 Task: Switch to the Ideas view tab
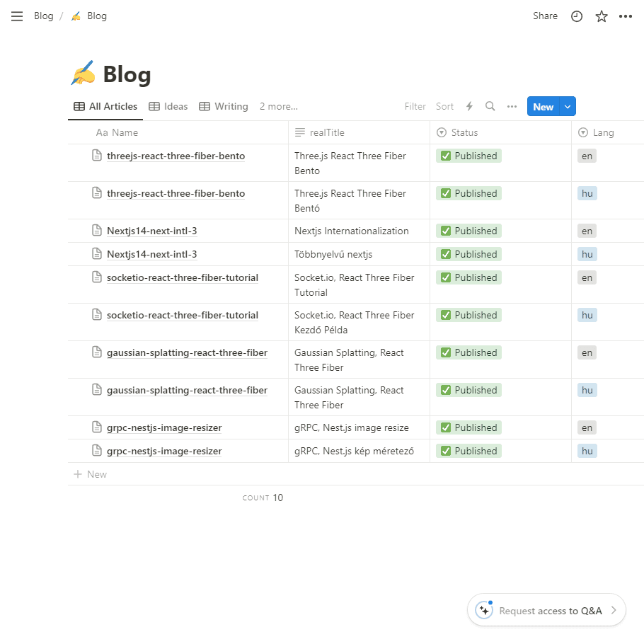[x=168, y=106]
